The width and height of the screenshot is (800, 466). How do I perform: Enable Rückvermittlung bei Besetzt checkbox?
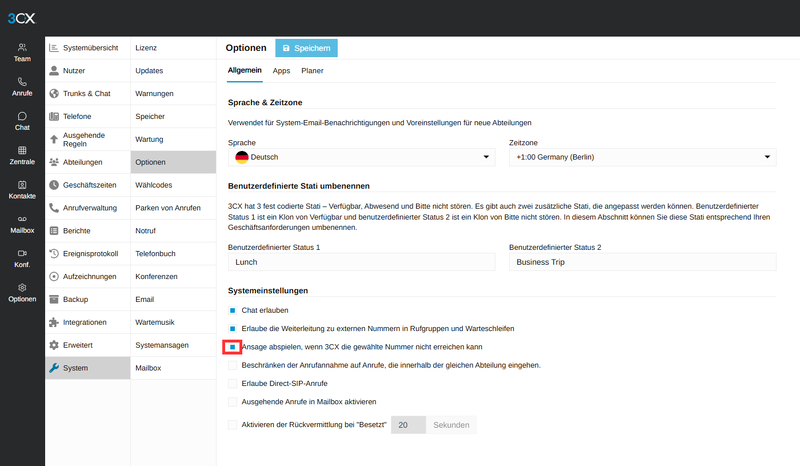(233, 425)
